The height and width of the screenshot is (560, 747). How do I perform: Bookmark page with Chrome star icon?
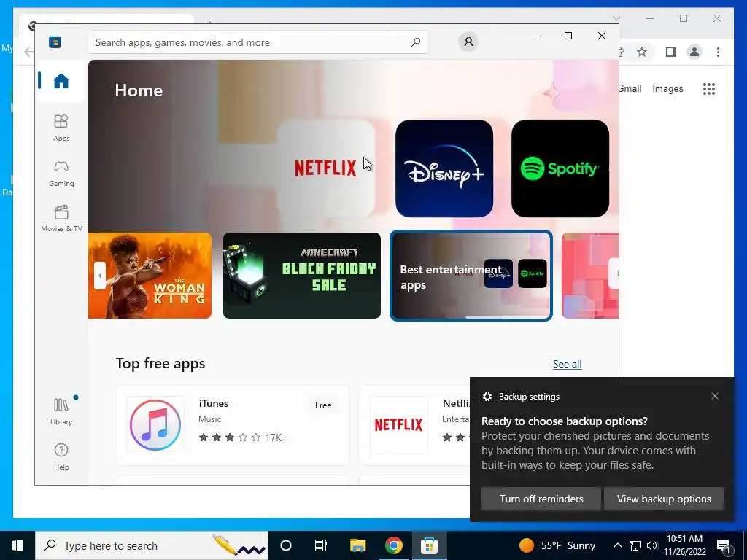pyautogui.click(x=642, y=52)
